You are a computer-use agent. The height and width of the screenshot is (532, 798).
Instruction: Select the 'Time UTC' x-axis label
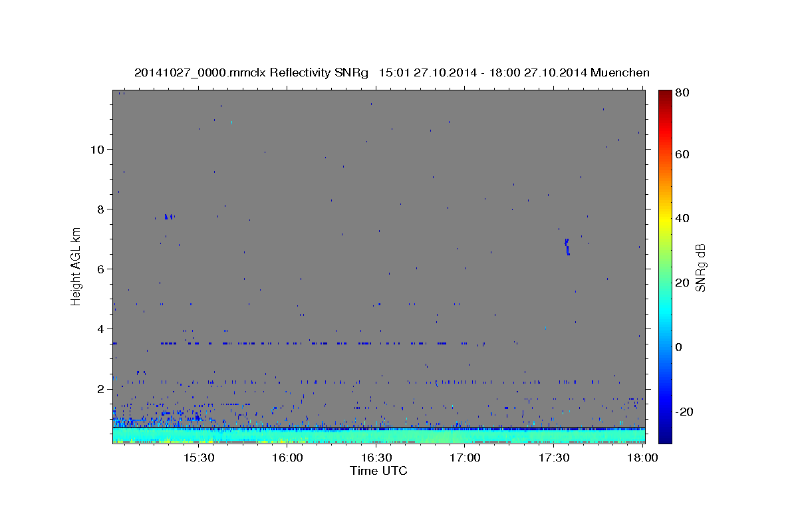pos(378,471)
